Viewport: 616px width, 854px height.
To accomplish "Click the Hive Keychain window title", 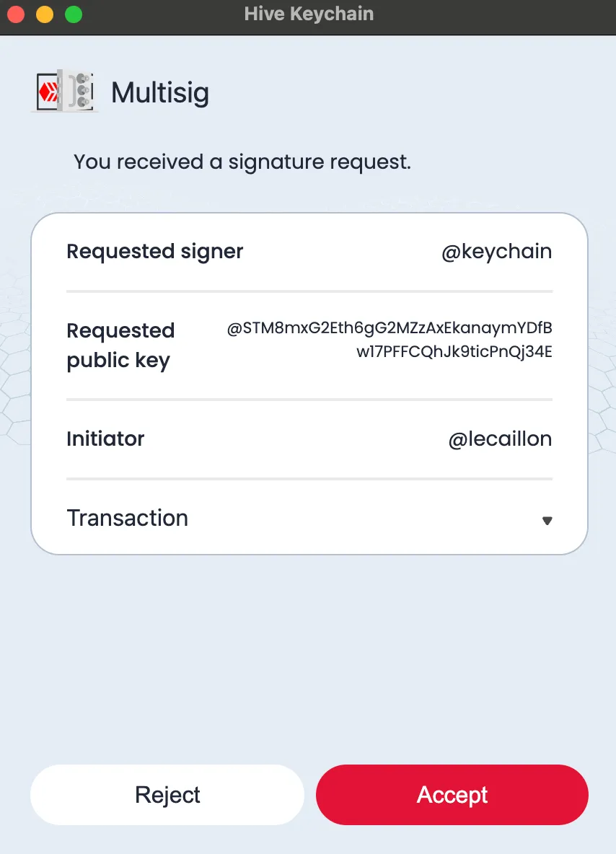I will point(309,14).
